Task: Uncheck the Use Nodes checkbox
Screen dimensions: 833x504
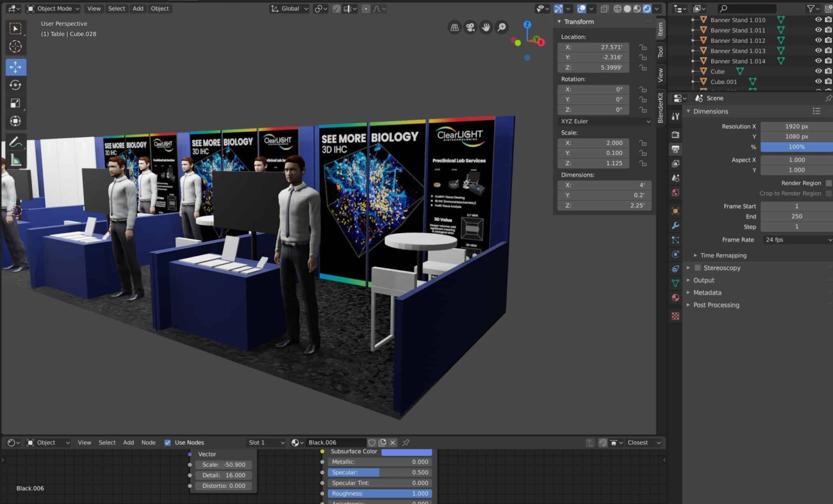Action: [x=168, y=443]
